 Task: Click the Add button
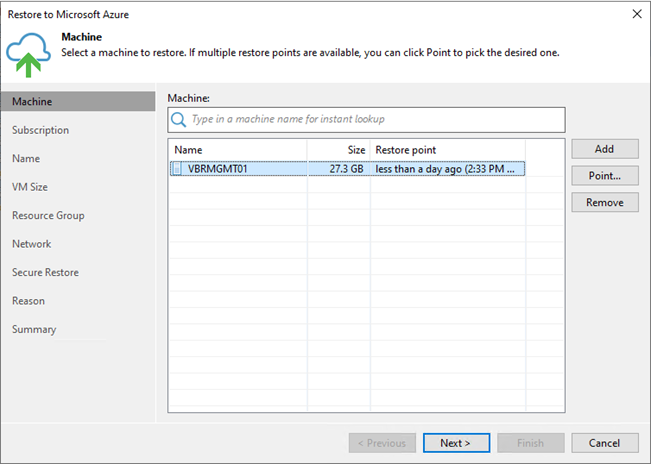(604, 149)
